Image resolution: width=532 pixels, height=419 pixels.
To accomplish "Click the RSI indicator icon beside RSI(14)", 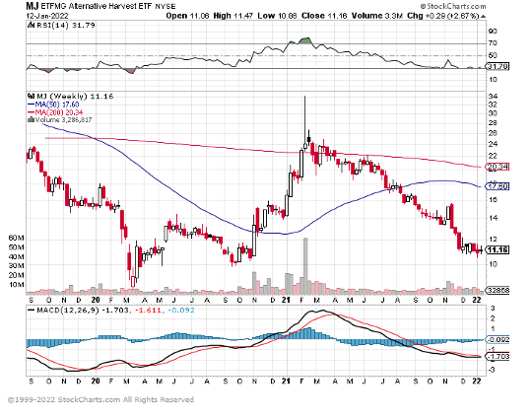I will (x=31, y=25).
